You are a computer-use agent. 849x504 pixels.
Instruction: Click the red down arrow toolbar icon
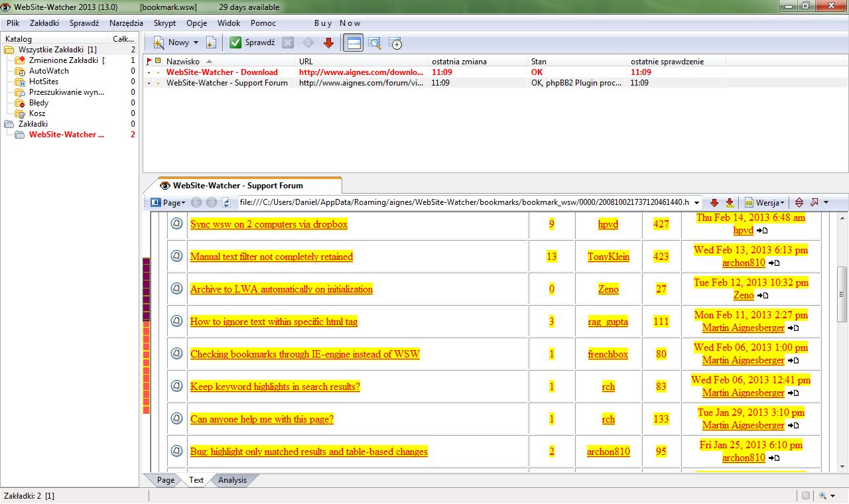328,42
